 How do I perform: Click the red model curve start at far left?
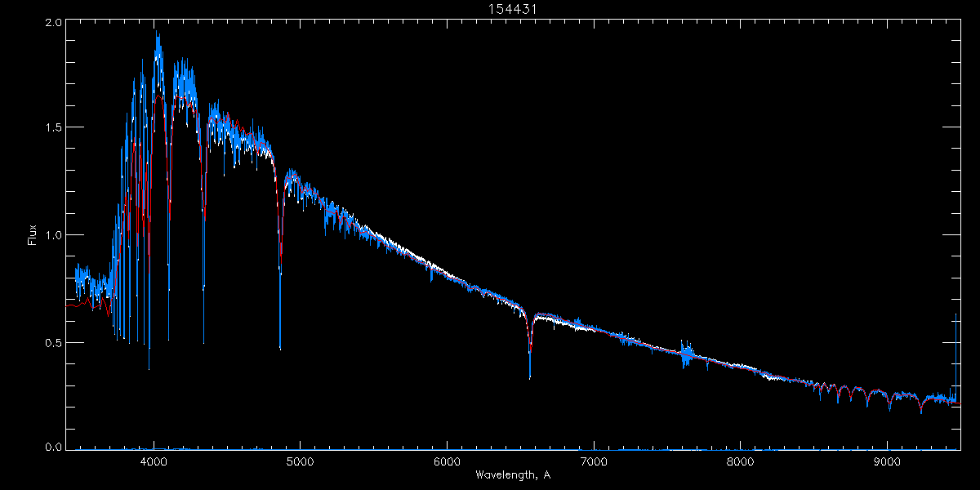(69, 305)
